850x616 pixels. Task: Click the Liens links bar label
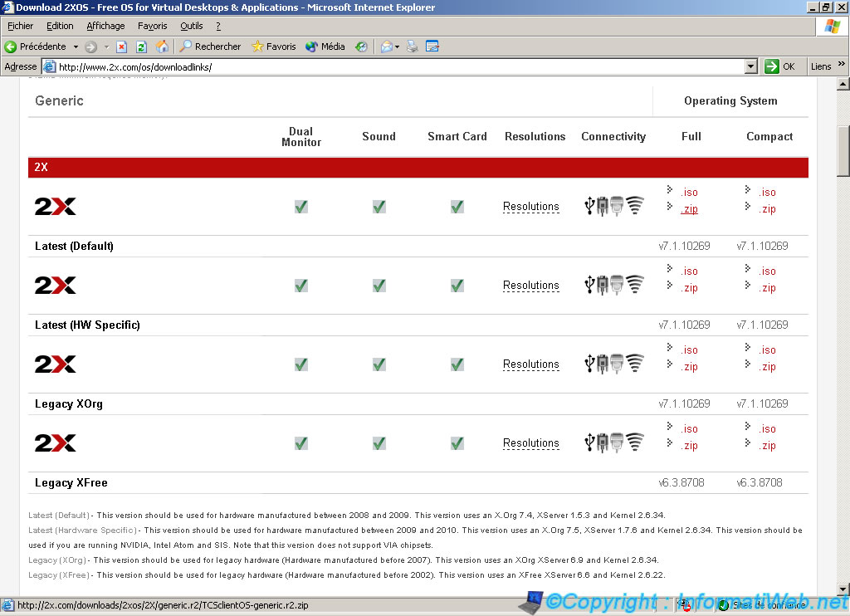pos(821,66)
